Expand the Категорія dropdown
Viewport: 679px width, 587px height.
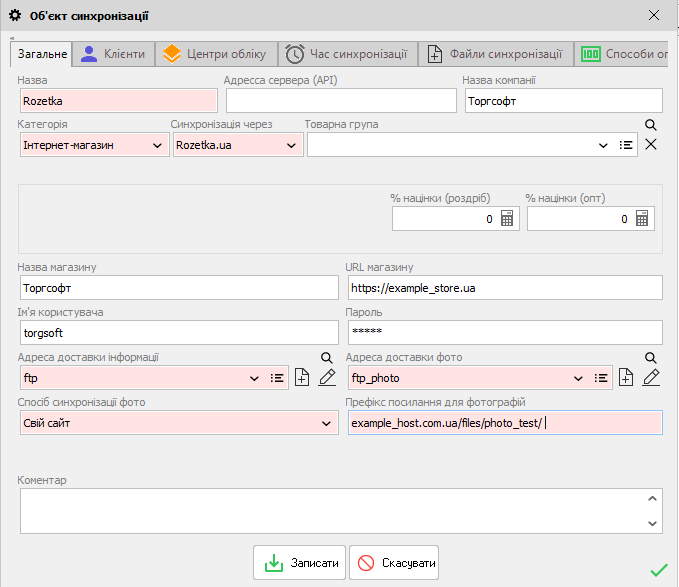click(156, 146)
